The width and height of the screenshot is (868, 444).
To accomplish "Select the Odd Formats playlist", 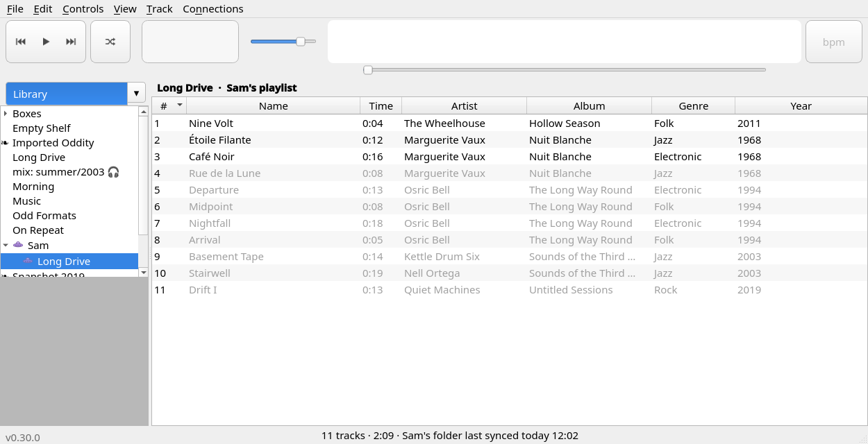I will 44,216.
